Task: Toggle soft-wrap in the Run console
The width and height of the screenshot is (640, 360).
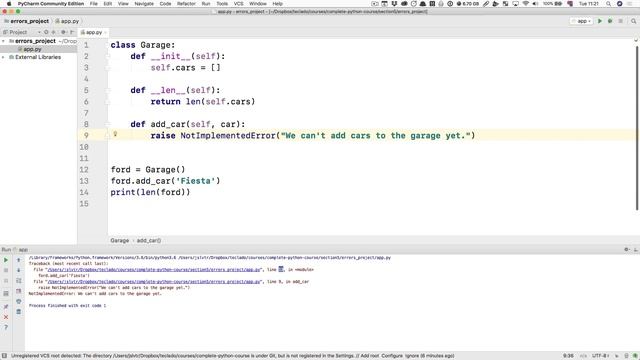Action: tap(19, 281)
